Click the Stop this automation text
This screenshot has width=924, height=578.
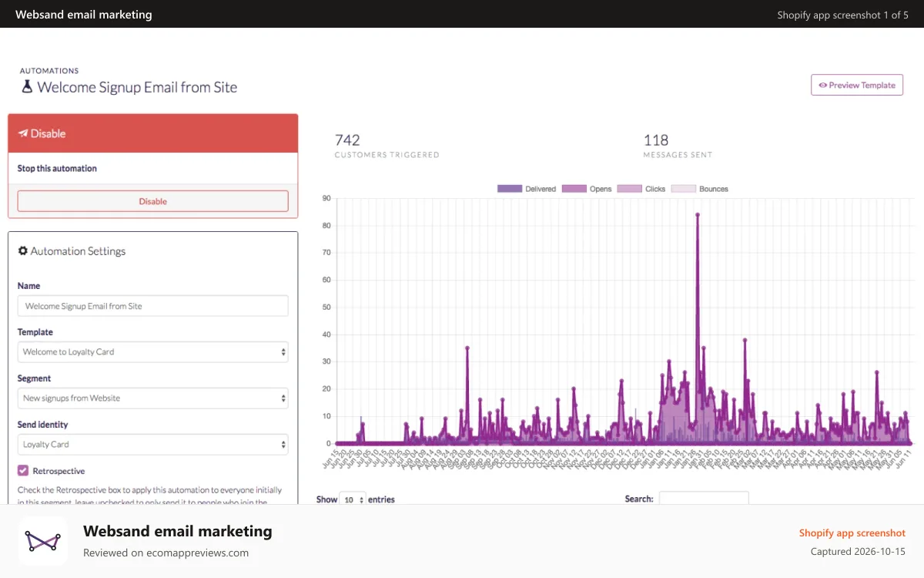click(57, 168)
